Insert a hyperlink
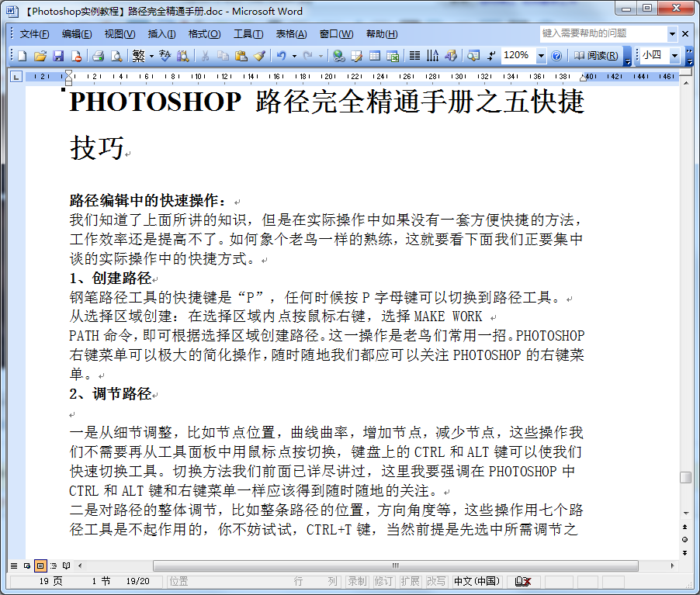Screen dimensions: 700x595 (339, 56)
